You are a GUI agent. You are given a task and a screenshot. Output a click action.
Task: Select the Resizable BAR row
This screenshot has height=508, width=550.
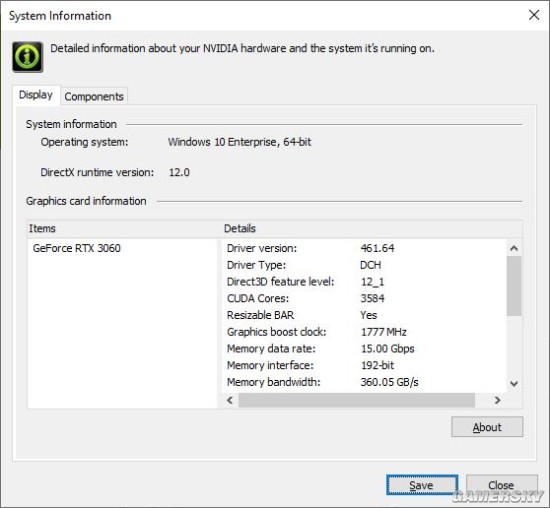(x=364, y=315)
